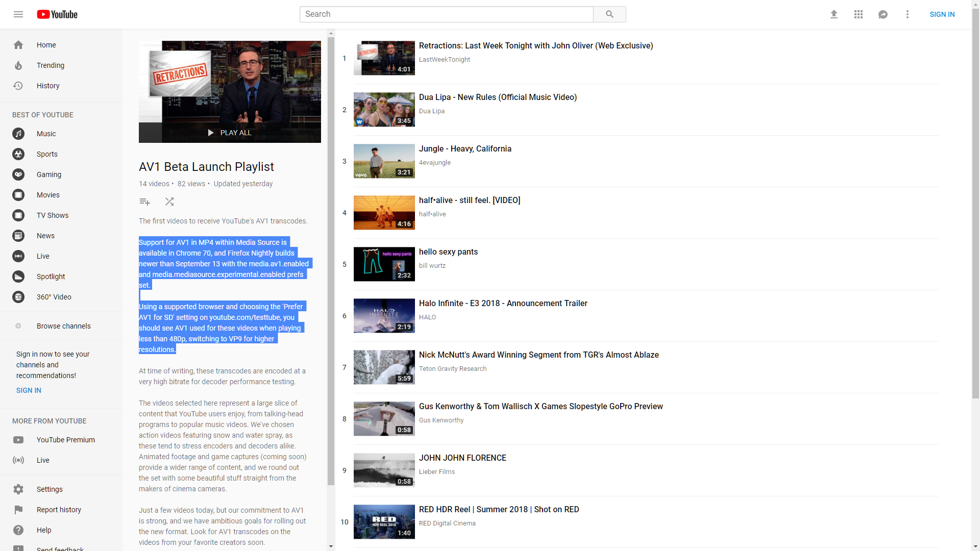Screen dimensions: 980x551
Task: Open the three-dot settings menu
Action: click(908, 14)
